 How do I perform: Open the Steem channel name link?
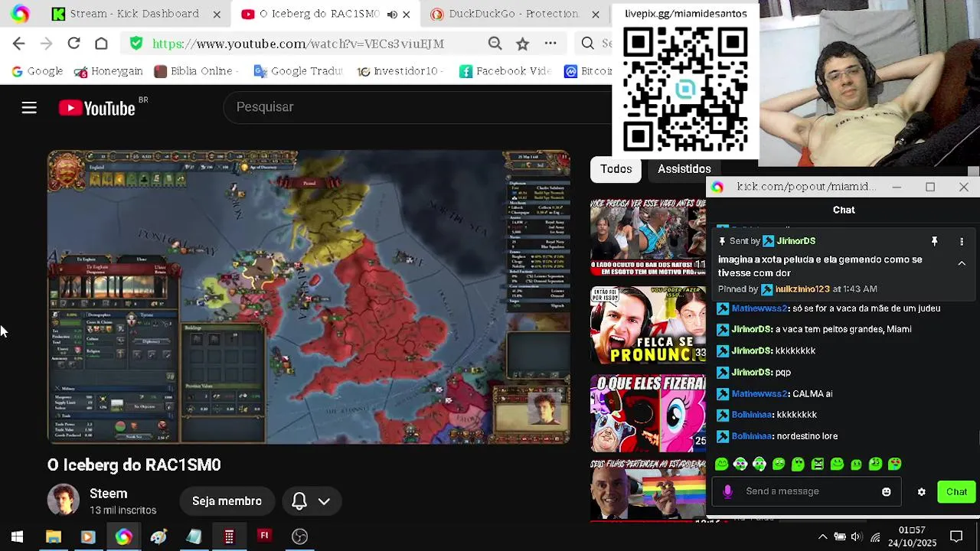click(x=108, y=494)
